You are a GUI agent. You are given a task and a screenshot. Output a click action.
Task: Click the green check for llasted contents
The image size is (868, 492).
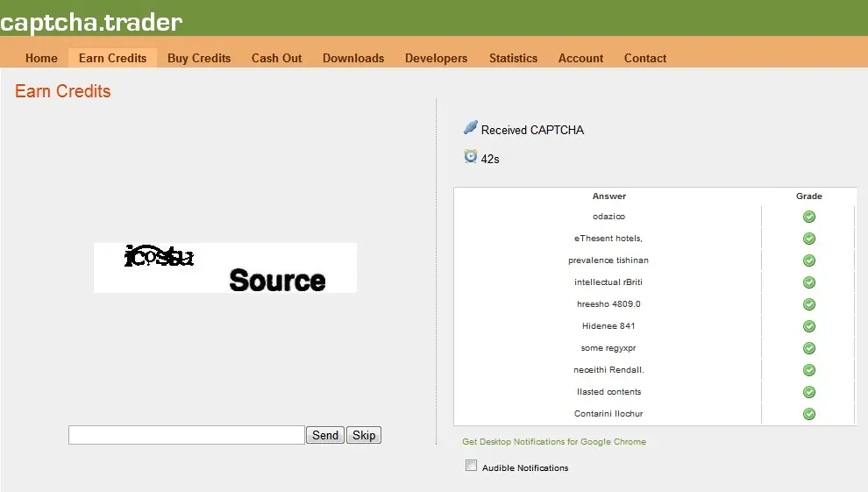point(808,392)
